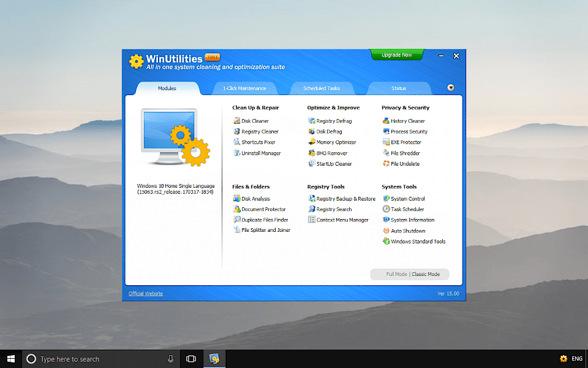Screen dimensions: 588x368
Task: Go to the Scheduled Tasks tab
Action: (322, 88)
